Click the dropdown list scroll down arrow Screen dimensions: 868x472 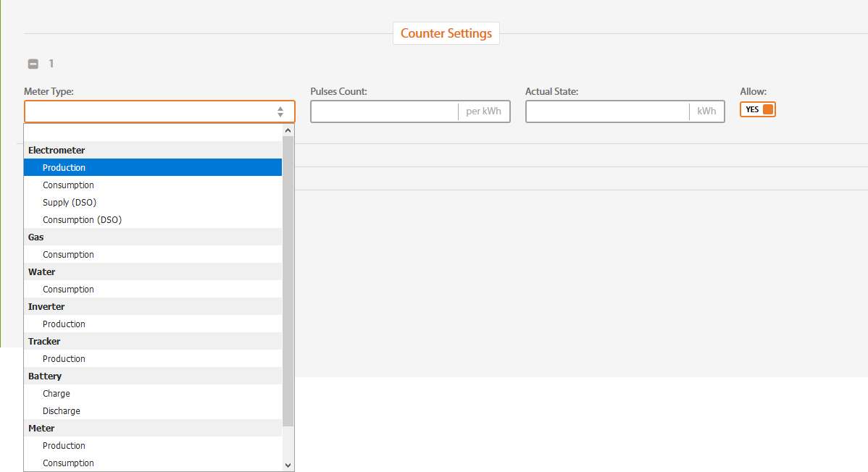click(288, 465)
